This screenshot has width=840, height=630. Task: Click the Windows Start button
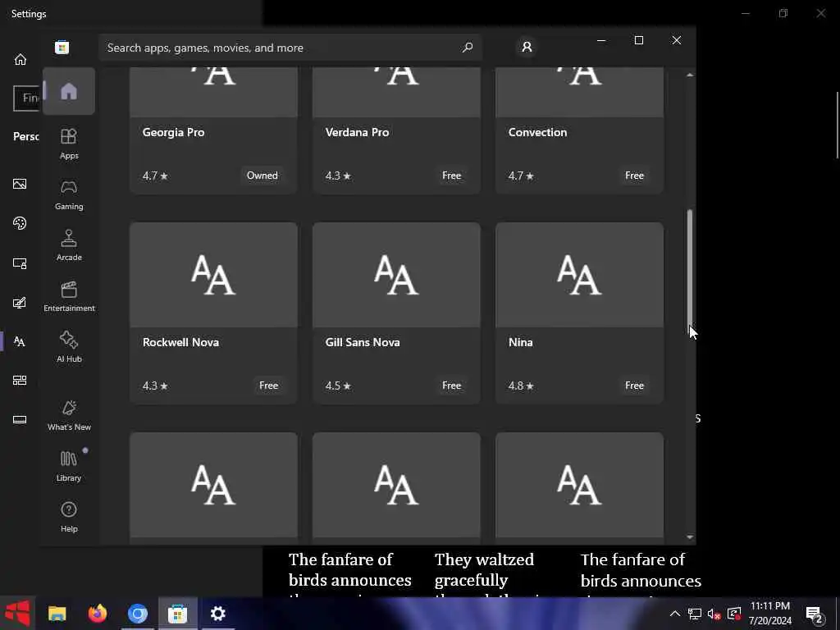click(x=17, y=614)
